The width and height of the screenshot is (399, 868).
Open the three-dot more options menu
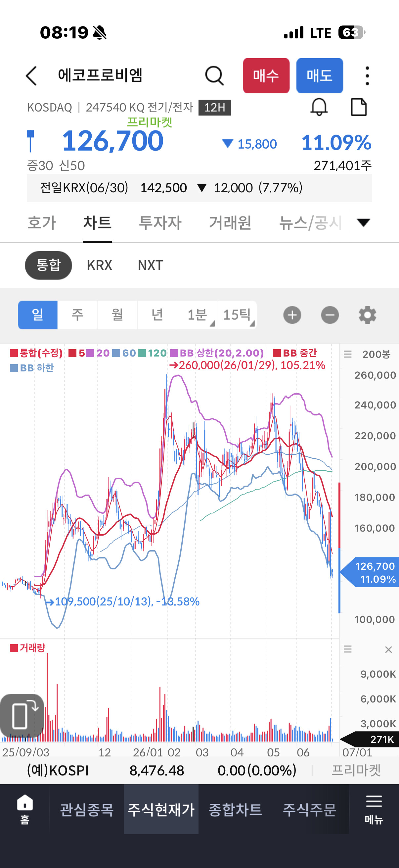point(367,75)
